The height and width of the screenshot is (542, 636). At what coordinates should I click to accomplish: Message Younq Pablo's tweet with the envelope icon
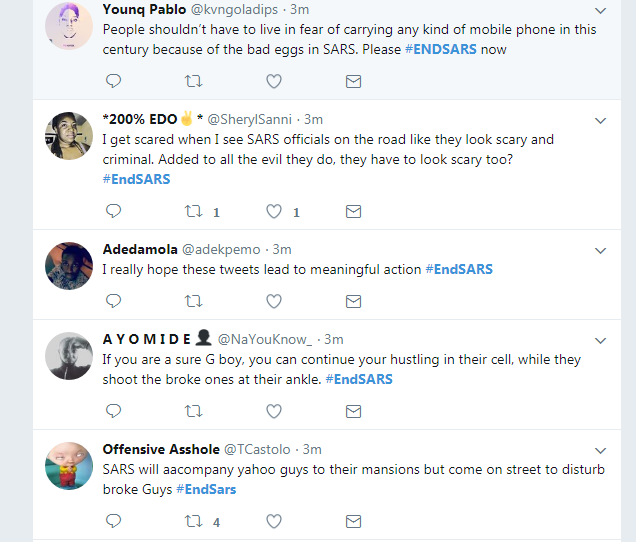pos(353,81)
